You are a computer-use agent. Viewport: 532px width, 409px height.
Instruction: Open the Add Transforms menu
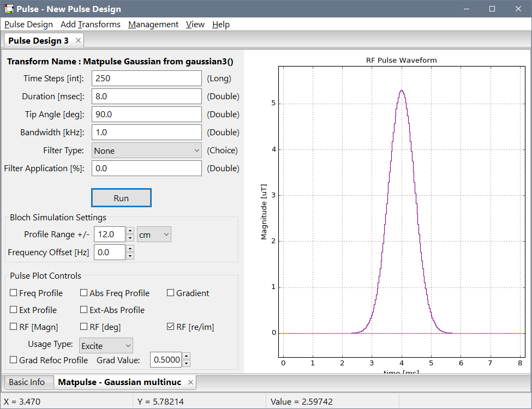tap(91, 25)
